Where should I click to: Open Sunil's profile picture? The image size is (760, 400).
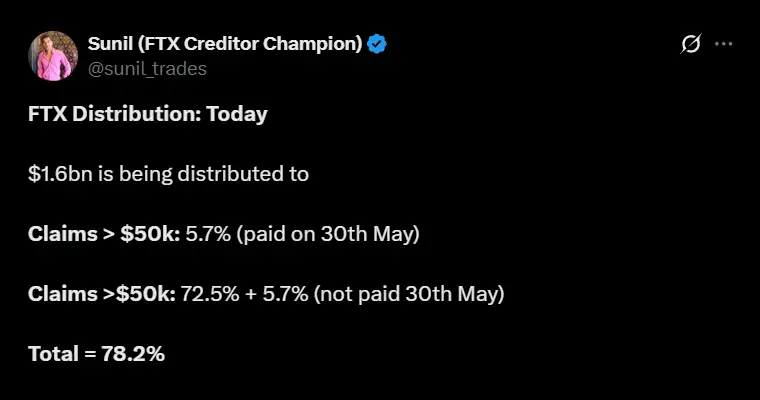(x=53, y=55)
